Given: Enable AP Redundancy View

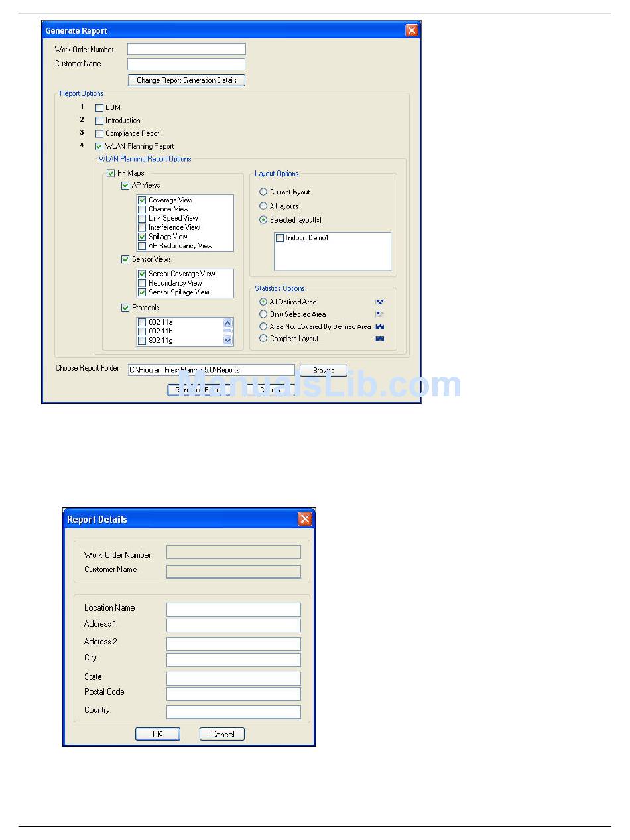Looking at the screenshot, I should pos(142,246).
